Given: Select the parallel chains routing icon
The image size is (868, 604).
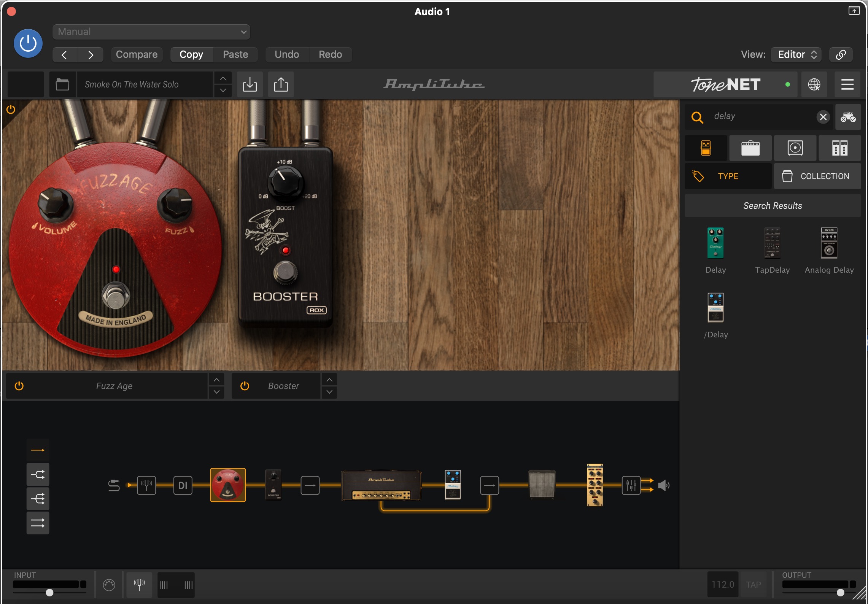Looking at the screenshot, I should 38,523.
